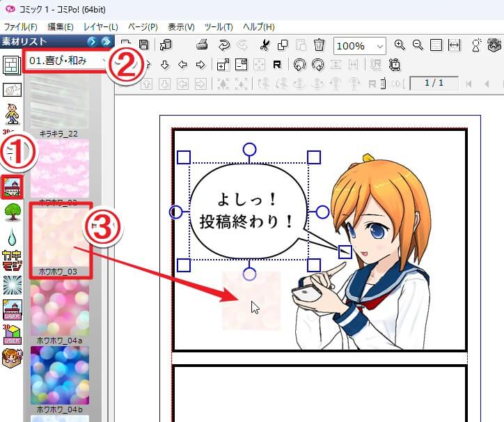Zoom out with the magnifier minus icon
The height and width of the screenshot is (422, 504).
point(418,45)
